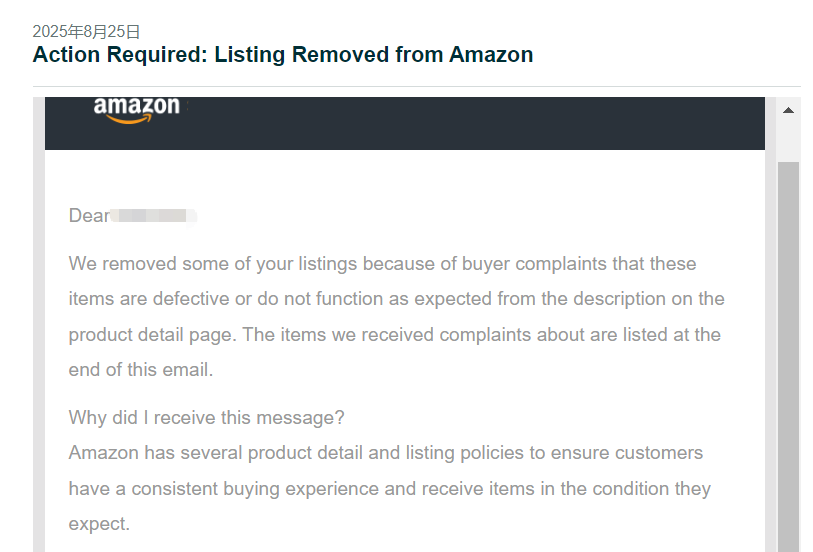Click the date 2025年8月25日

86,32
